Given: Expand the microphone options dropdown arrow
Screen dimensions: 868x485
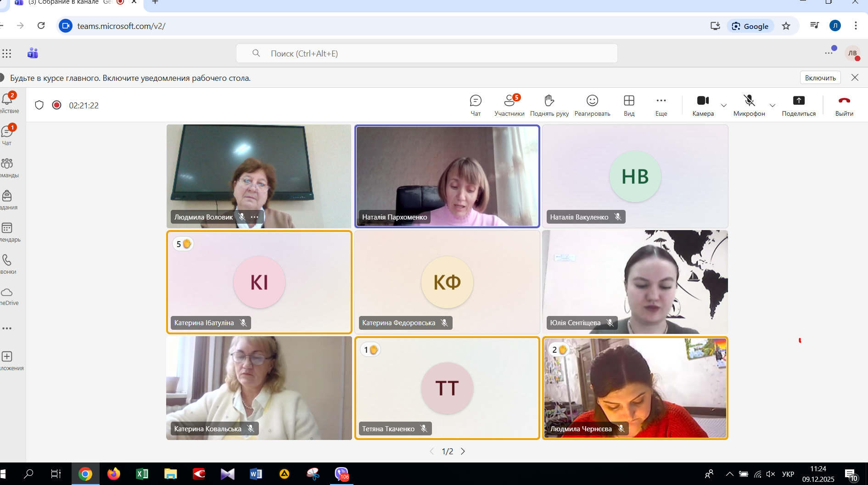Looking at the screenshot, I should point(773,105).
